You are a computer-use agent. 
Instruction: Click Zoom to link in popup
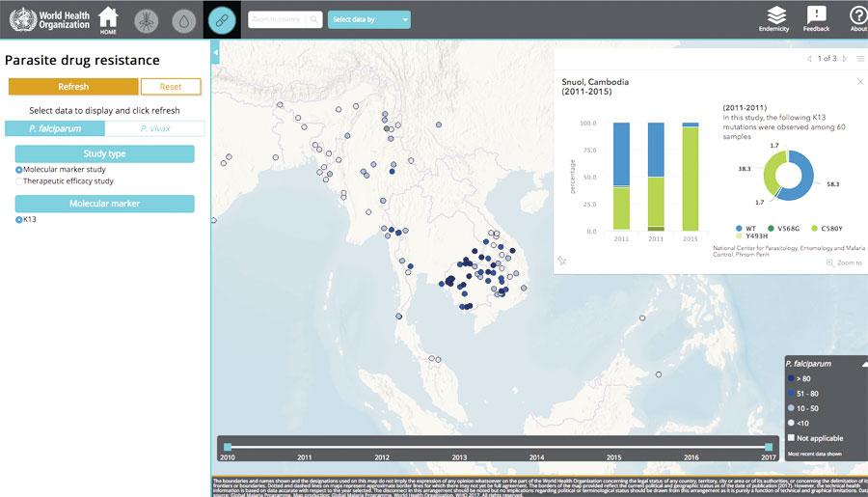click(x=844, y=262)
